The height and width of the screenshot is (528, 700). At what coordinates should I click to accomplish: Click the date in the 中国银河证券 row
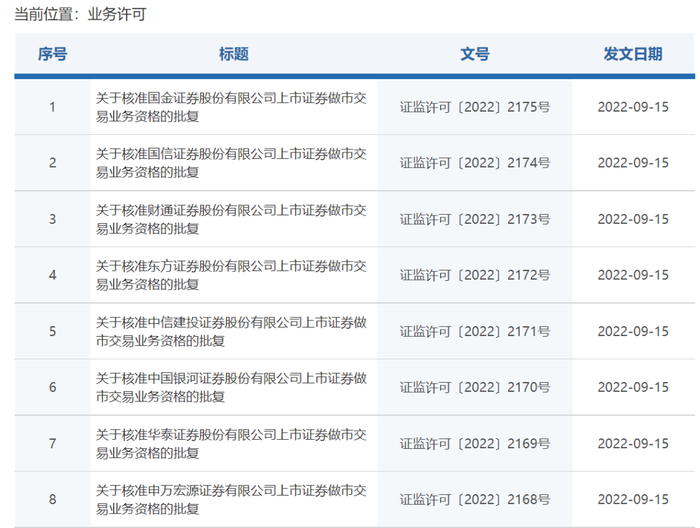[633, 387]
